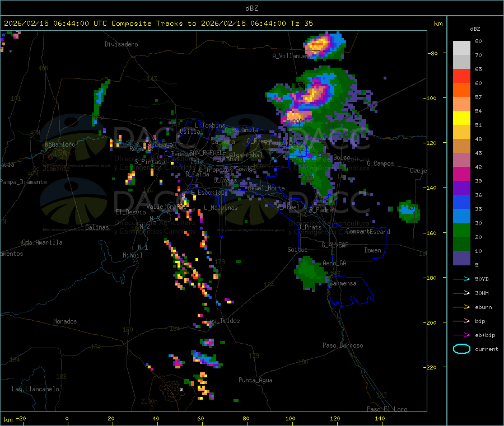This screenshot has width=504, height=426.
Task: Select the Los_Toldos label
Action: click(223, 321)
